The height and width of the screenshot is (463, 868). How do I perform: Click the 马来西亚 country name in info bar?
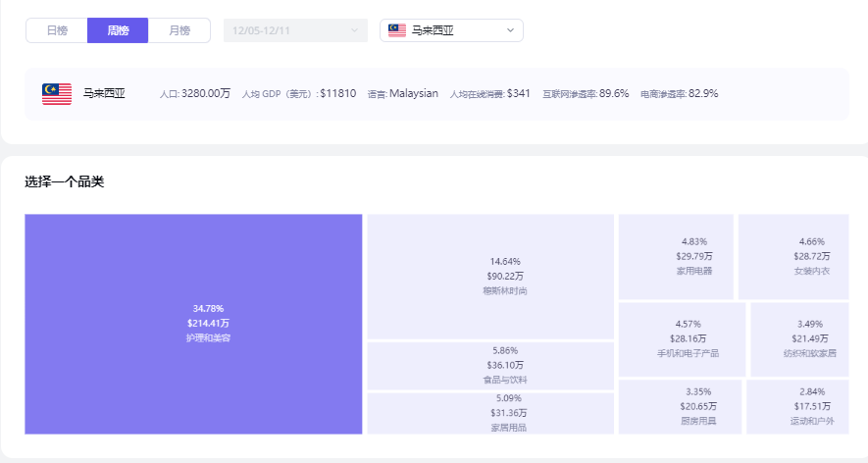click(104, 93)
